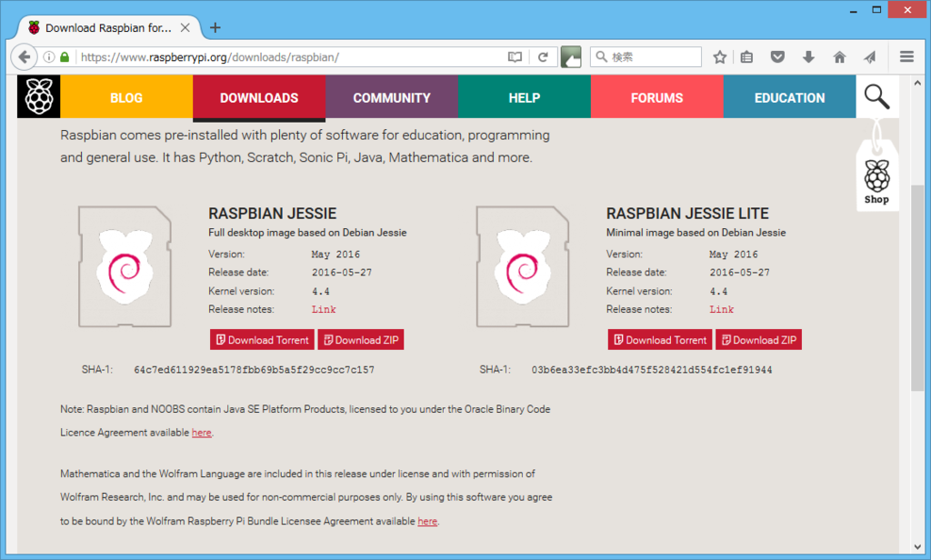Close the Download Raspbian tab

(185, 27)
